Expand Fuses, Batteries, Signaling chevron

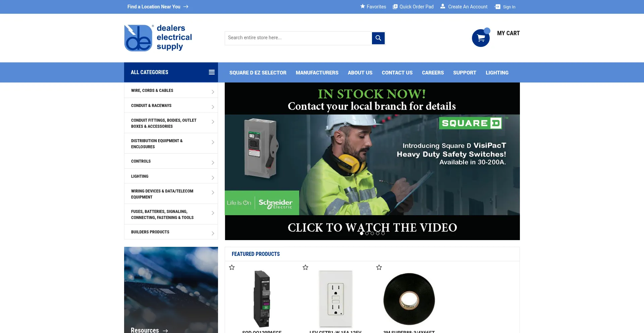(x=213, y=213)
